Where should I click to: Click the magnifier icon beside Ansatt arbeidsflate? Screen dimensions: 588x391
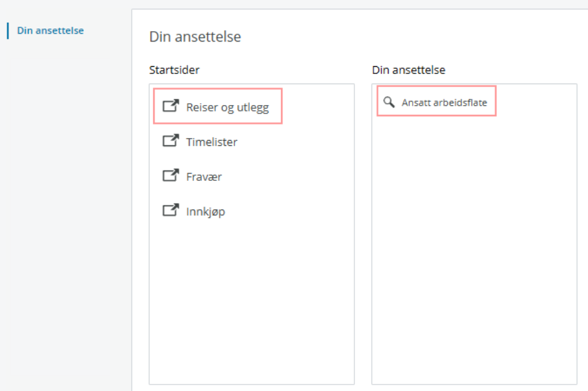(x=389, y=101)
